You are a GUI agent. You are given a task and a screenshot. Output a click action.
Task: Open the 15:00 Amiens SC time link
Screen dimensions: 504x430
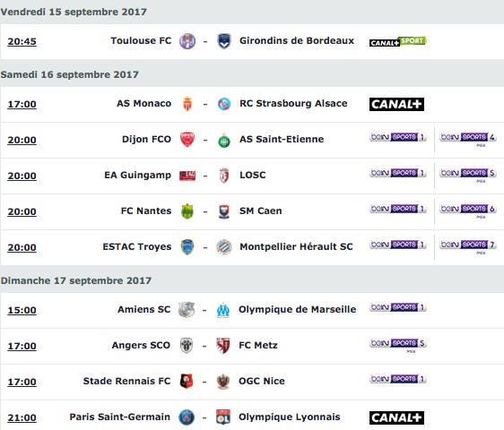pyautogui.click(x=22, y=310)
